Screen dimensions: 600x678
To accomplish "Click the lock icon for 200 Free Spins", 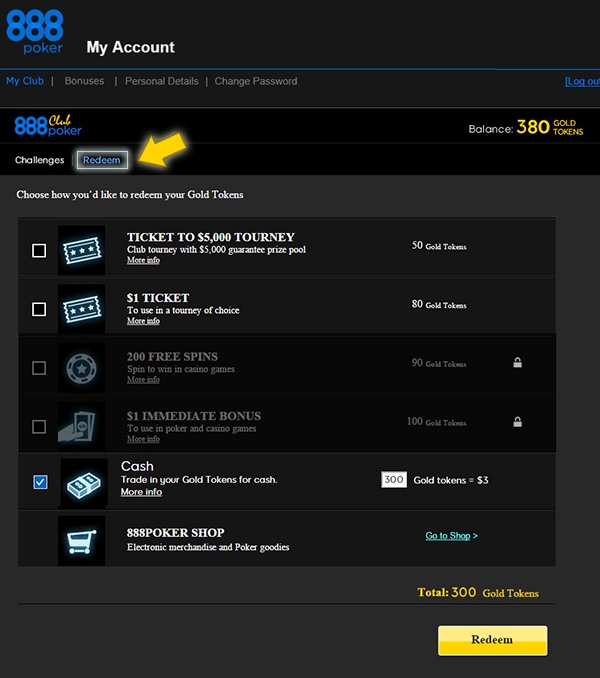I will (517, 362).
